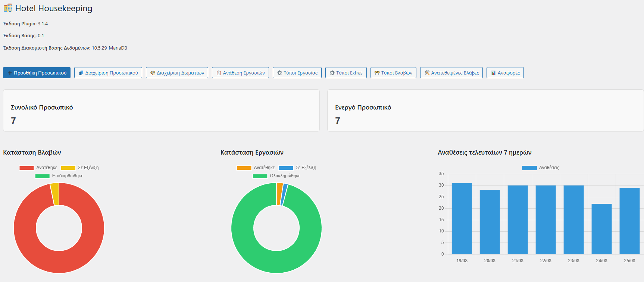Click the red Ανατέθηκε swatch in the damages legend
This screenshot has width=644, height=282.
[26, 168]
